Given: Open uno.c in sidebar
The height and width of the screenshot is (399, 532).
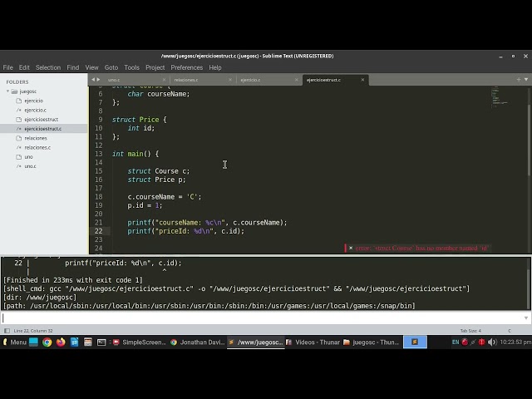Looking at the screenshot, I should pos(30,166).
